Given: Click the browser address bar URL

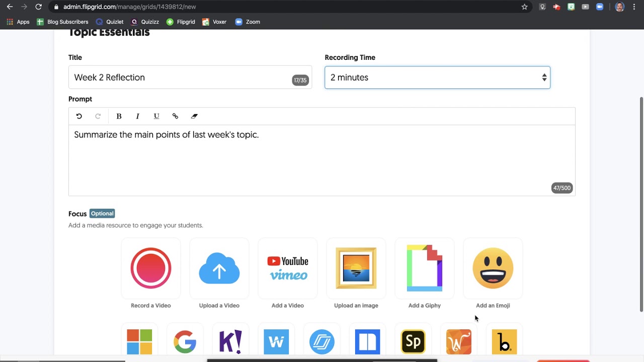Looking at the screenshot, I should (130, 7).
